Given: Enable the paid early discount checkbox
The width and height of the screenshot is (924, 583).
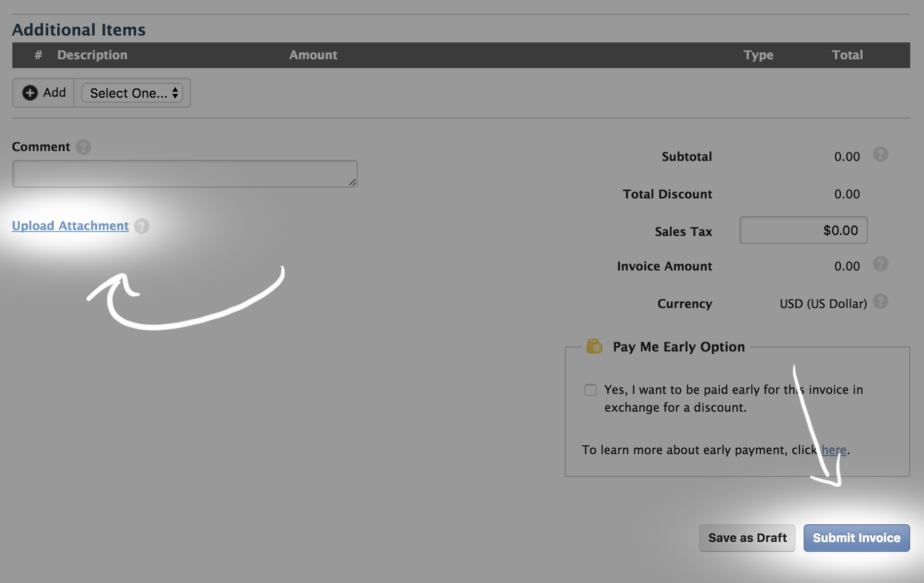Looking at the screenshot, I should [x=591, y=390].
